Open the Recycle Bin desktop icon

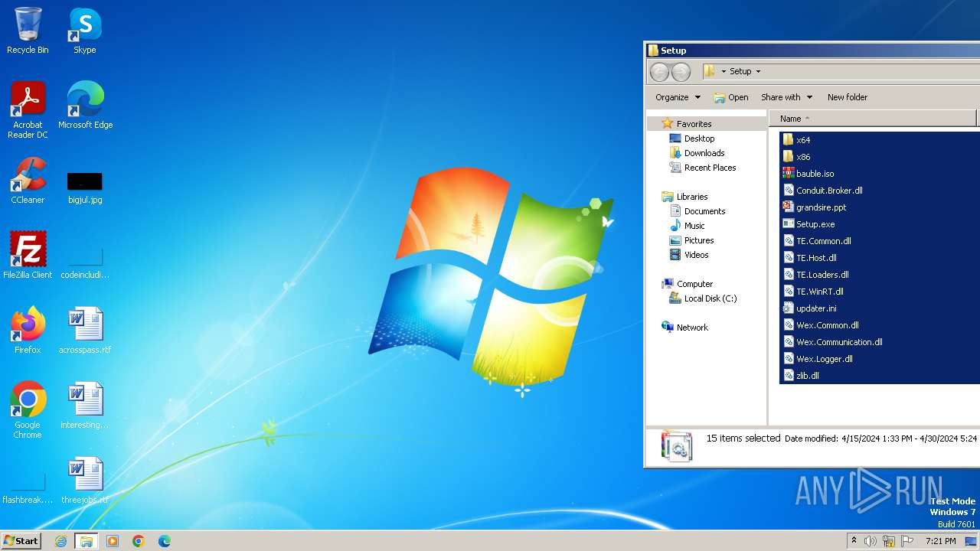pyautogui.click(x=28, y=31)
